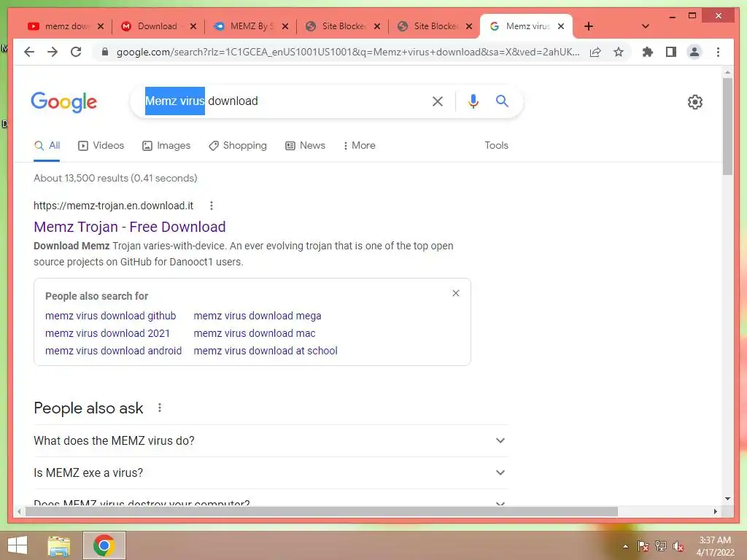
Task: Click 'memz virus download mac' suggestion
Action: pyautogui.click(x=255, y=333)
